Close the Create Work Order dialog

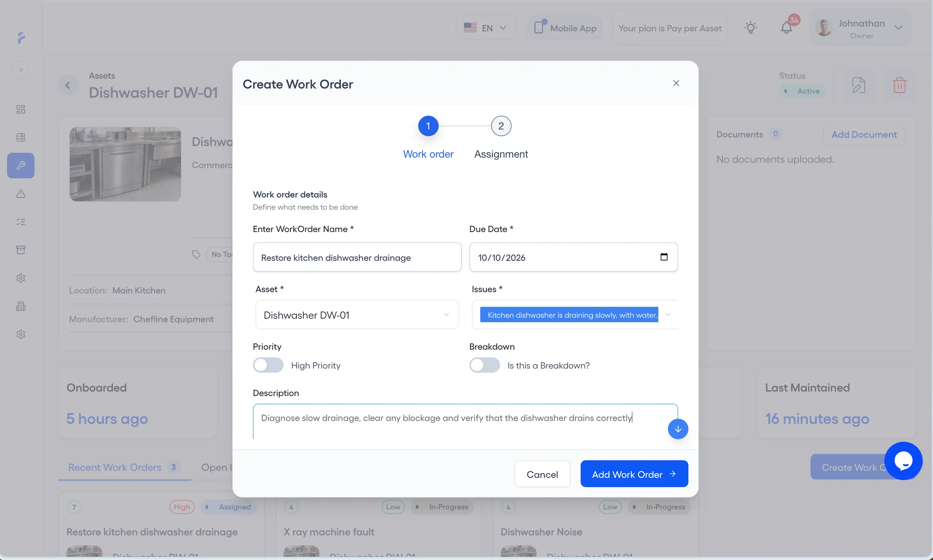point(676,83)
